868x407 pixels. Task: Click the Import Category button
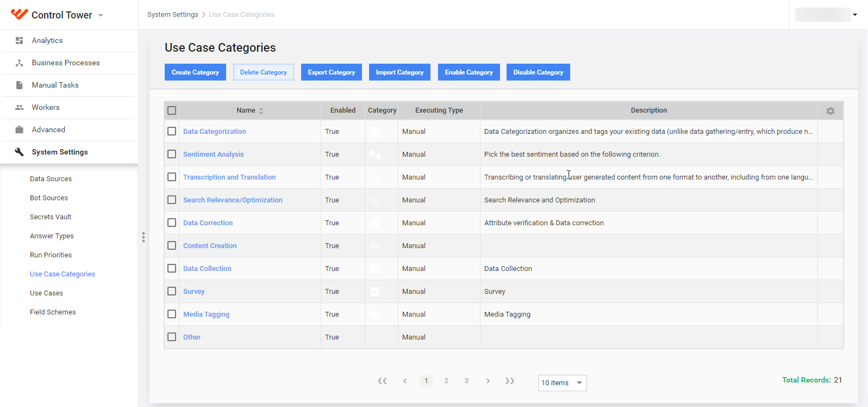pyautogui.click(x=399, y=72)
